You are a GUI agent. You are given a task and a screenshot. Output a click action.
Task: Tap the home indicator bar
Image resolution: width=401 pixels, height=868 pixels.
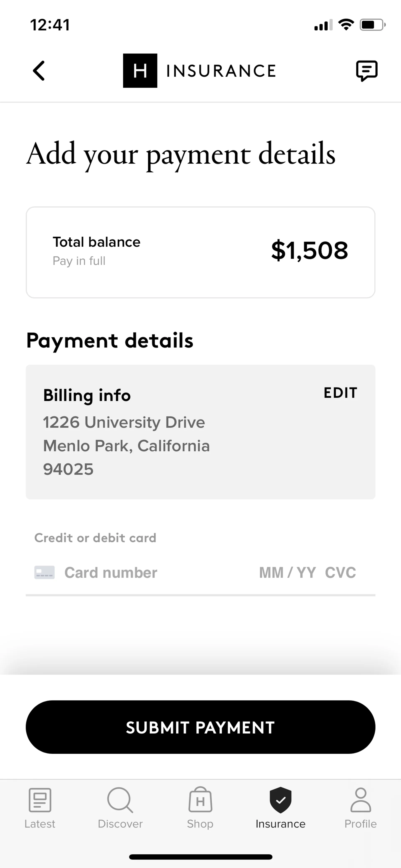[200, 857]
